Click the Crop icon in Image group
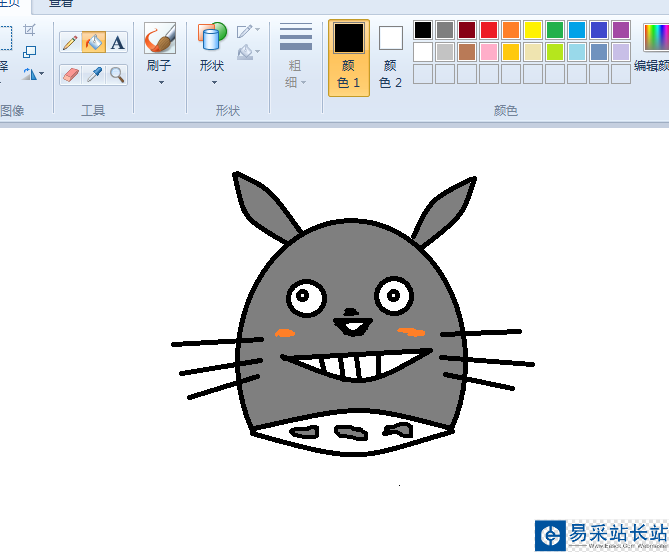This screenshot has width=669, height=552. click(x=30, y=30)
